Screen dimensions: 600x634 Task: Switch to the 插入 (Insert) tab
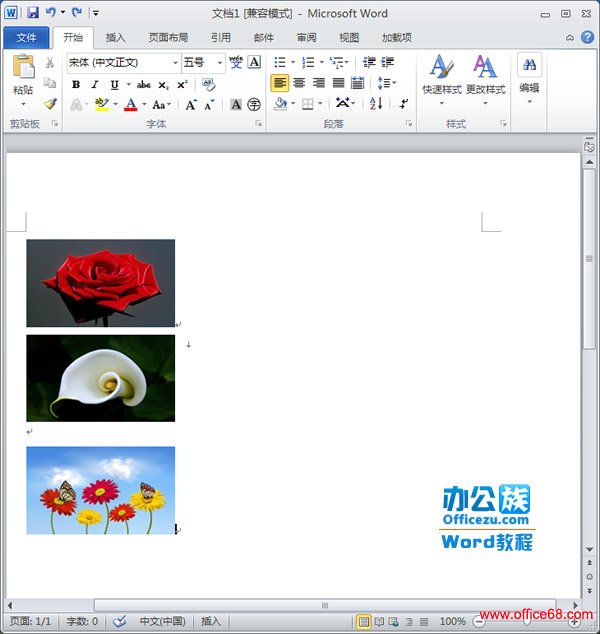coord(115,38)
